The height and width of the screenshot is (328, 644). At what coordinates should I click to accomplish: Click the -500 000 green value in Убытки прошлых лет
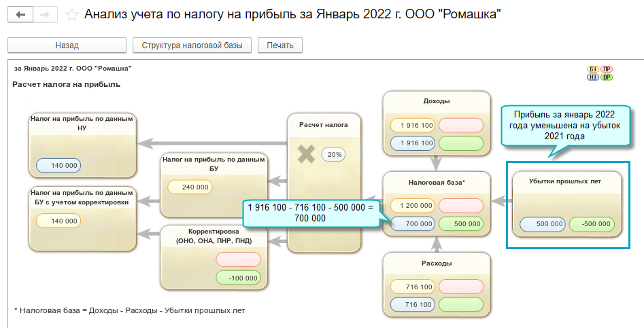[591, 224]
